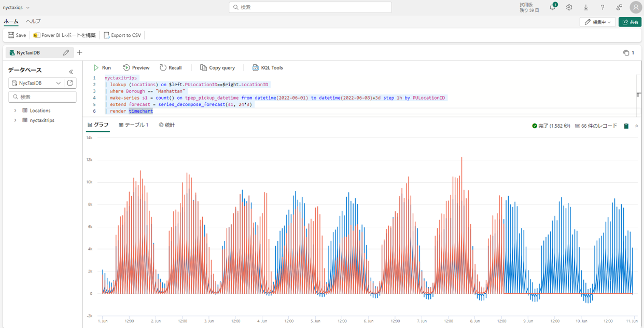Click the green Share button
The height and width of the screenshot is (328, 644).
tap(629, 22)
